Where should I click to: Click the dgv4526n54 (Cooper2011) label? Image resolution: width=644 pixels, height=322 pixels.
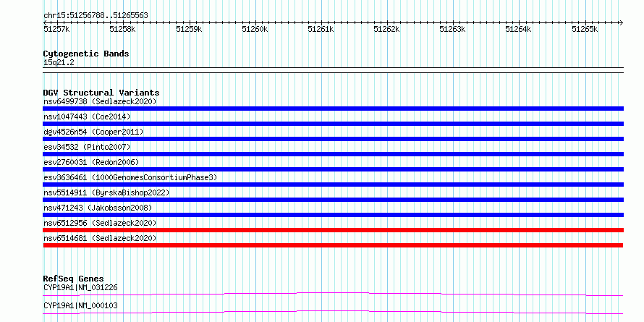(93, 132)
